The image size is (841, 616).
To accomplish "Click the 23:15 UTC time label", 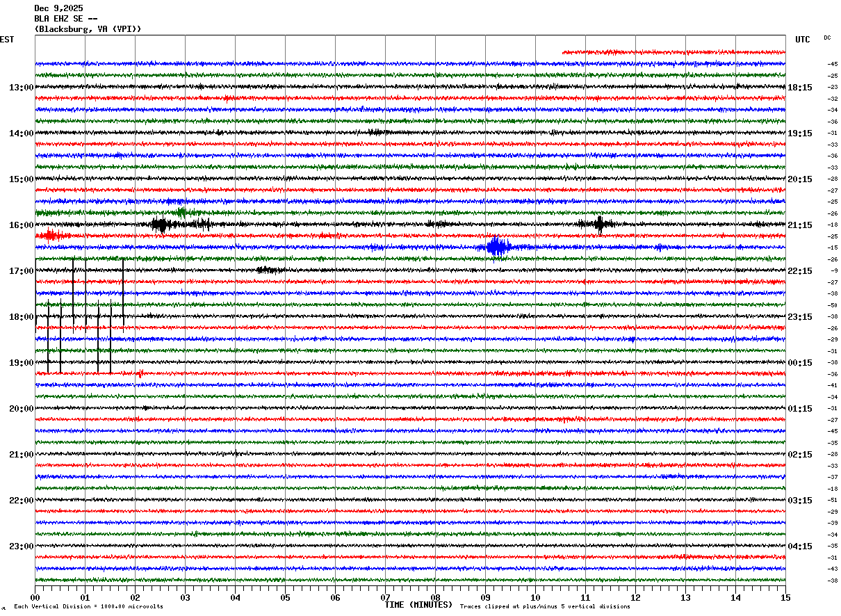I will coord(800,316).
